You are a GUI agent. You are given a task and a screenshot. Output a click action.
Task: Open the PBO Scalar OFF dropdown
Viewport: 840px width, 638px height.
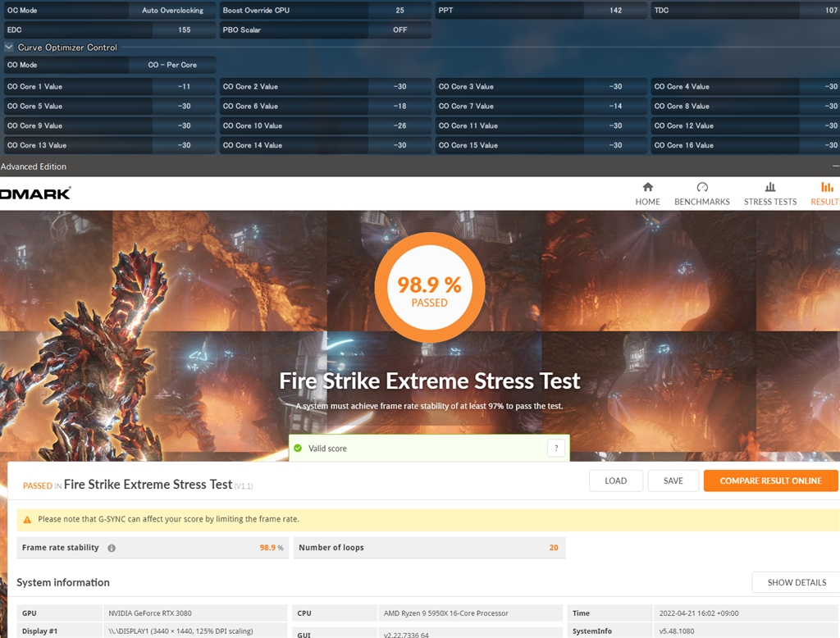pos(399,30)
